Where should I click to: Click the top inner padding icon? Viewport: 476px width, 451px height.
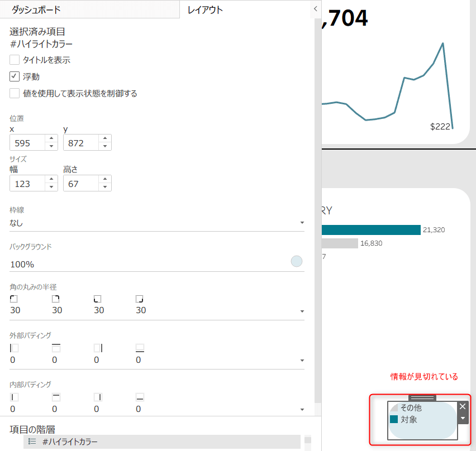pyautogui.click(x=56, y=397)
